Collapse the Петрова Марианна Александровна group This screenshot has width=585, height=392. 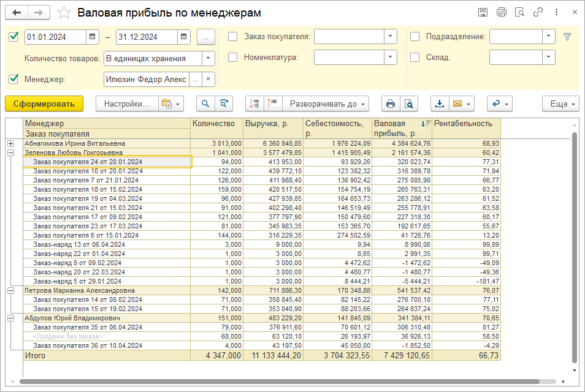pyautogui.click(x=10, y=290)
